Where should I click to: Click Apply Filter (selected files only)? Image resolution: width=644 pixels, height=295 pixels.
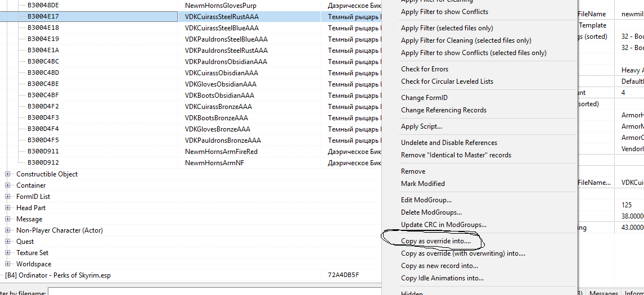click(447, 28)
